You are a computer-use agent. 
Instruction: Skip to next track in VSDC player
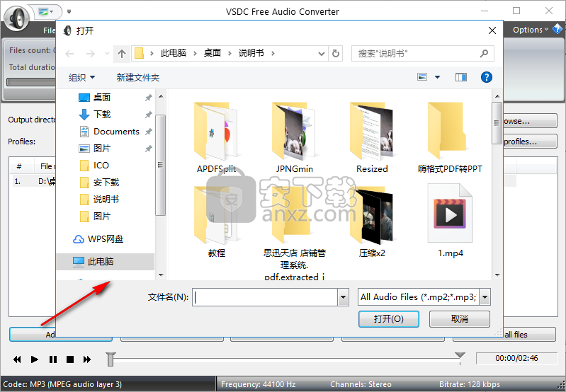point(87,359)
